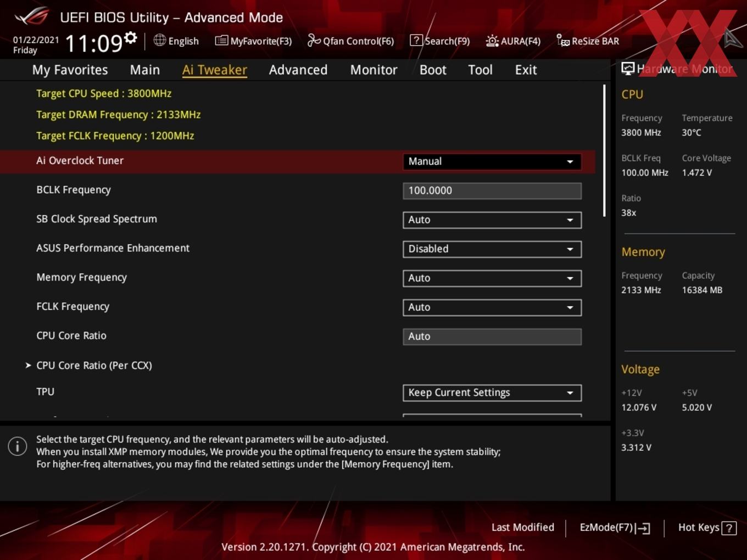The width and height of the screenshot is (747, 560).
Task: Open Search(F9)
Action: 440,41
